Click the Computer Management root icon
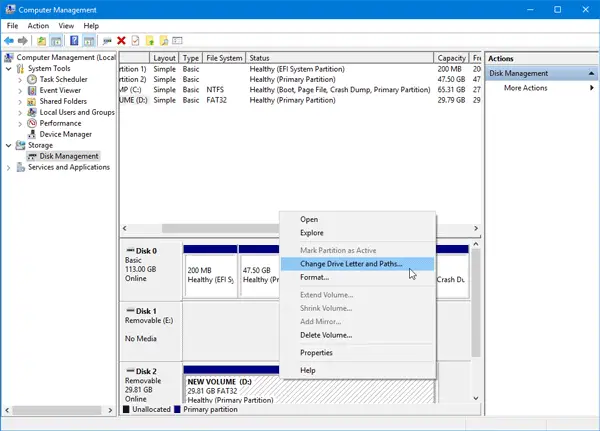This screenshot has height=431, width=600. [9, 57]
